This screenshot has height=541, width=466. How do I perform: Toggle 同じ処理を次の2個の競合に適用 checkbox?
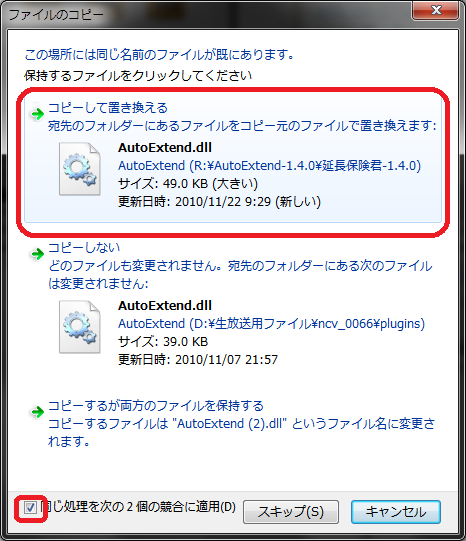tap(30, 507)
